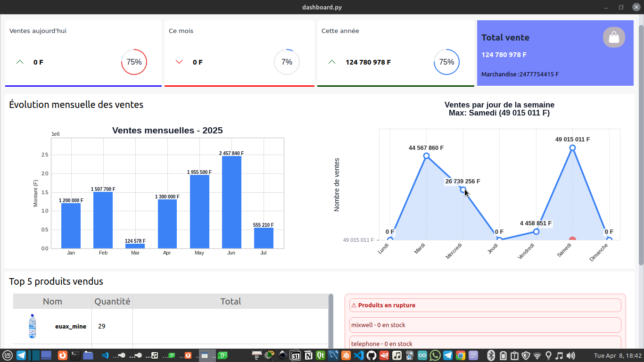
Task: Select the mixwell out-of-stock entry
Action: point(485,325)
